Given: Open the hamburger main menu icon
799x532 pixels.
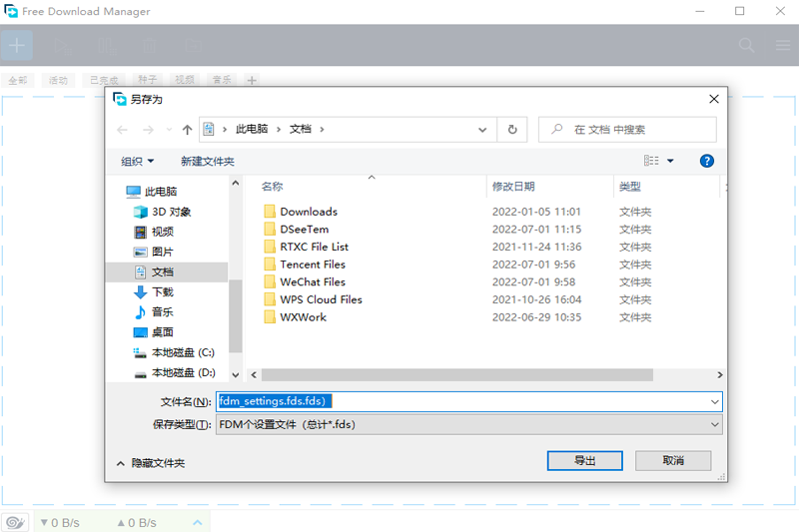Looking at the screenshot, I should point(783,45).
